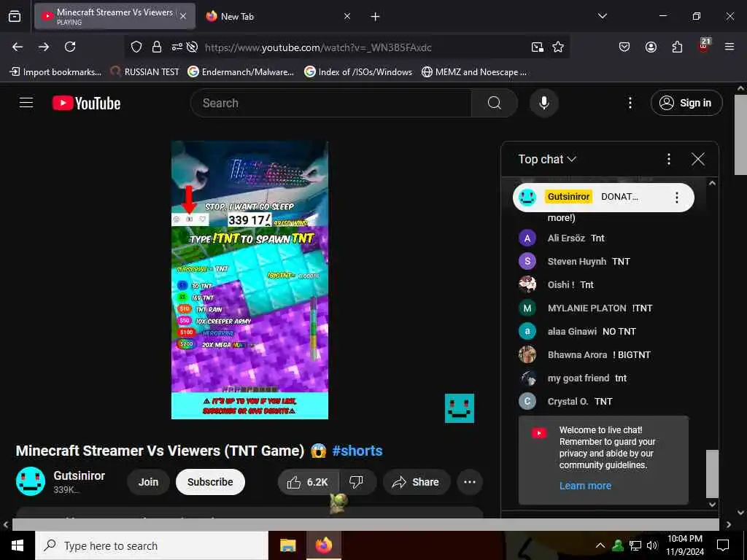The image size is (747, 560).
Task: Reload the YouTube page
Action: 70,47
